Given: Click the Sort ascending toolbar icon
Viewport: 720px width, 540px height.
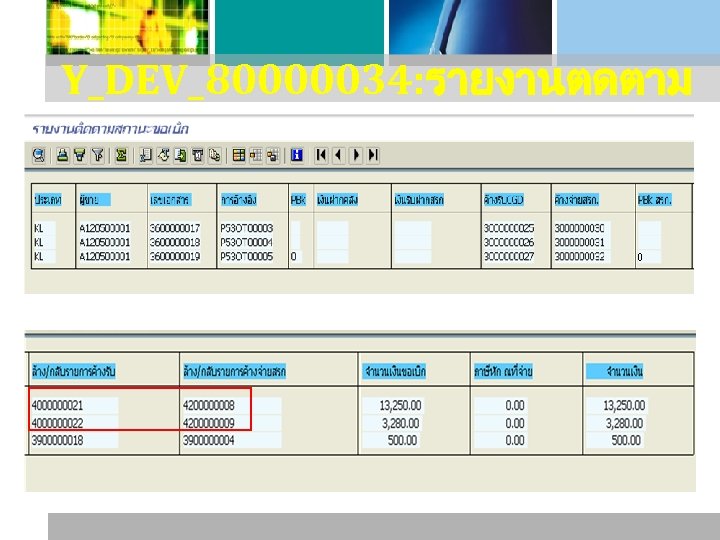Looking at the screenshot, I should click(x=62, y=155).
